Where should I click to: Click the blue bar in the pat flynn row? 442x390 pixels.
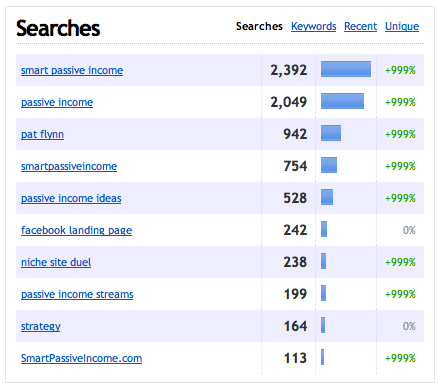(x=331, y=133)
